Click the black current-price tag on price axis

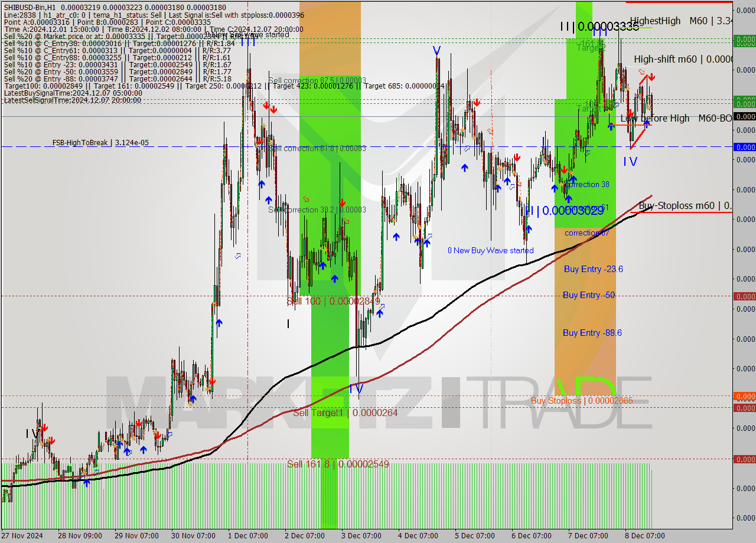(744, 116)
